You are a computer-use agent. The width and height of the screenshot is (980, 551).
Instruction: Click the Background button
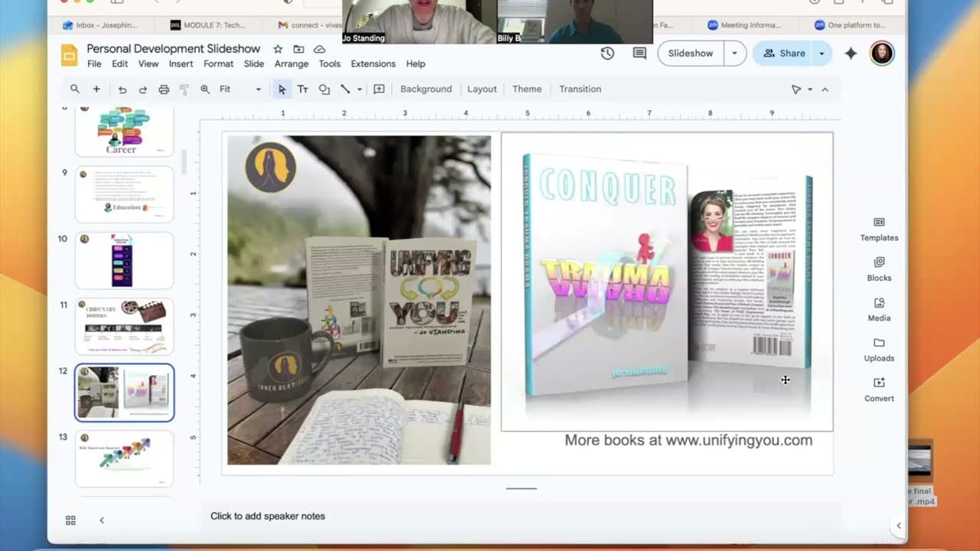pos(426,90)
